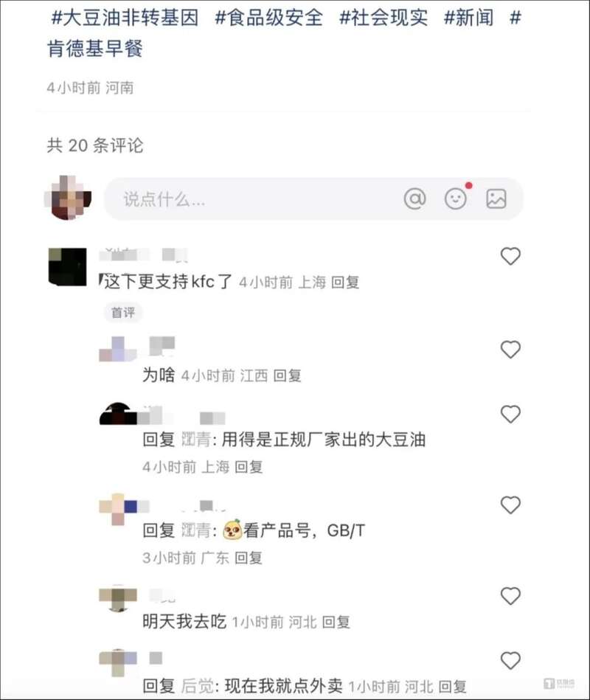This screenshot has height=700, width=590.
Task: Tap the @ mention icon in comment box
Action: coord(414,198)
